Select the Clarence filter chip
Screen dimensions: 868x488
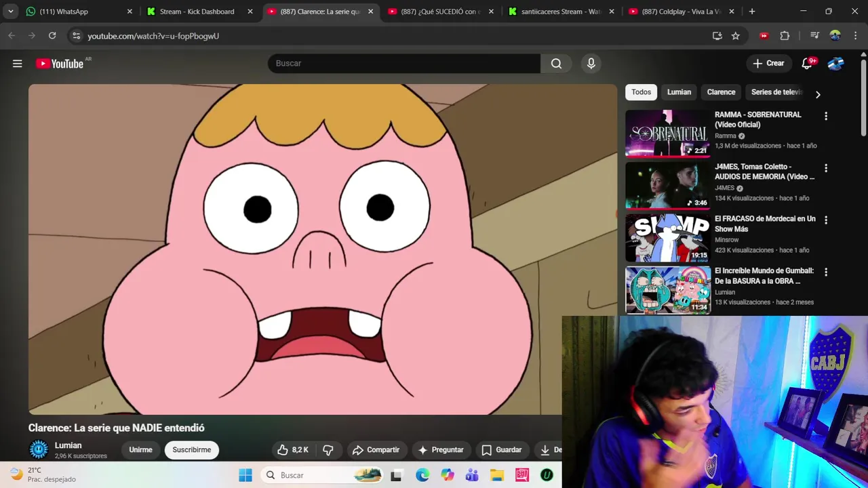pyautogui.click(x=721, y=92)
